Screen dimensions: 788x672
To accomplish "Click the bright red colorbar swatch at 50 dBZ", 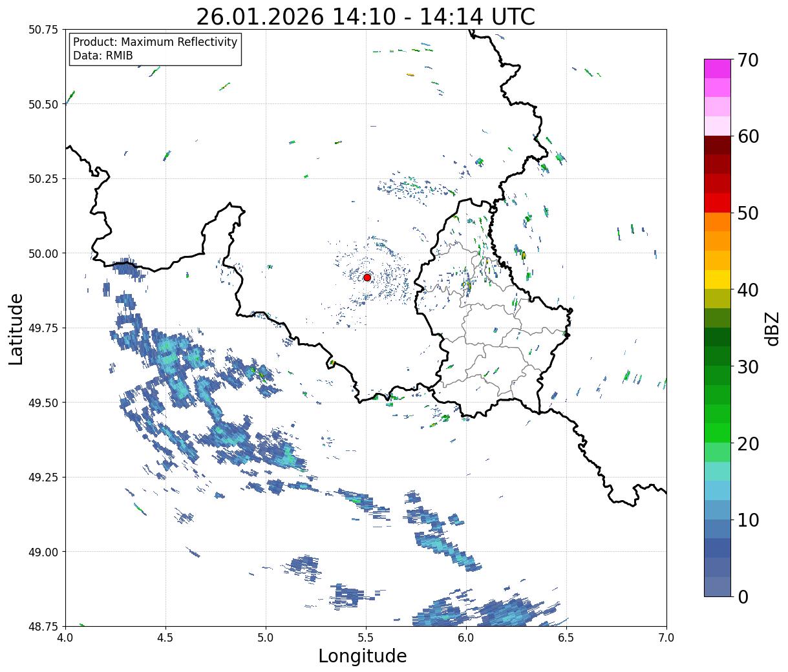I will click(x=718, y=203).
